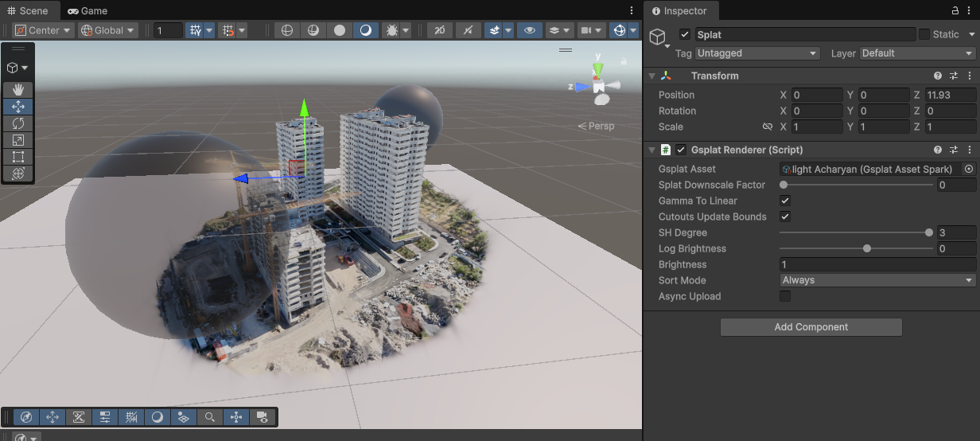Click the bug debug draw mode icon
Screen dimensions: 980x441
pos(391,30)
